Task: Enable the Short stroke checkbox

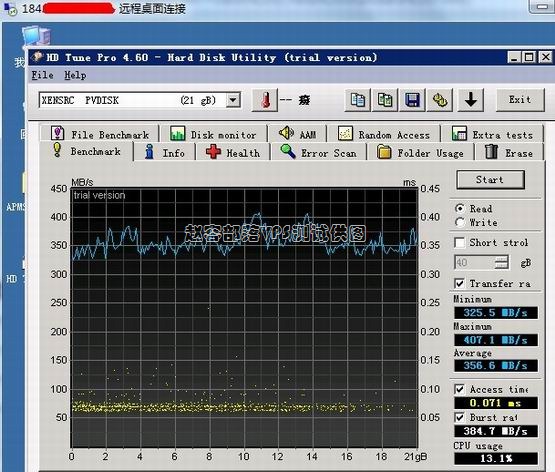Action: click(459, 243)
